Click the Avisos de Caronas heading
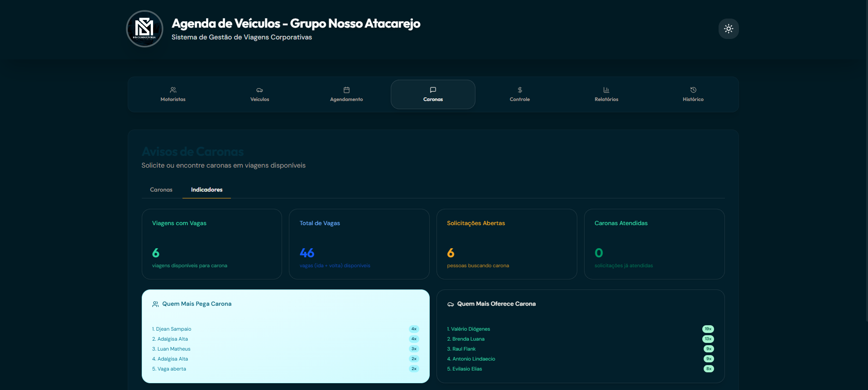 pyautogui.click(x=192, y=152)
